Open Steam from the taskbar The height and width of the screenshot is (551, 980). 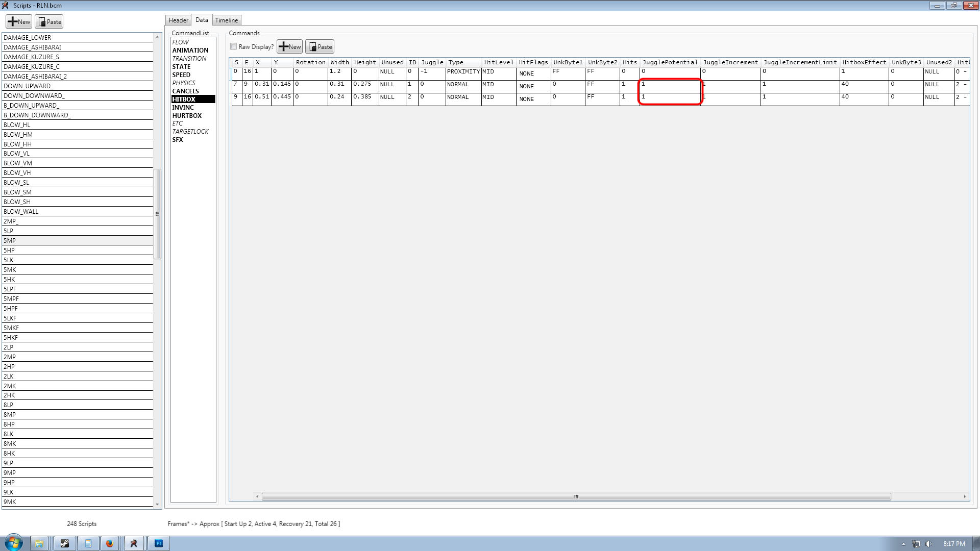point(65,543)
